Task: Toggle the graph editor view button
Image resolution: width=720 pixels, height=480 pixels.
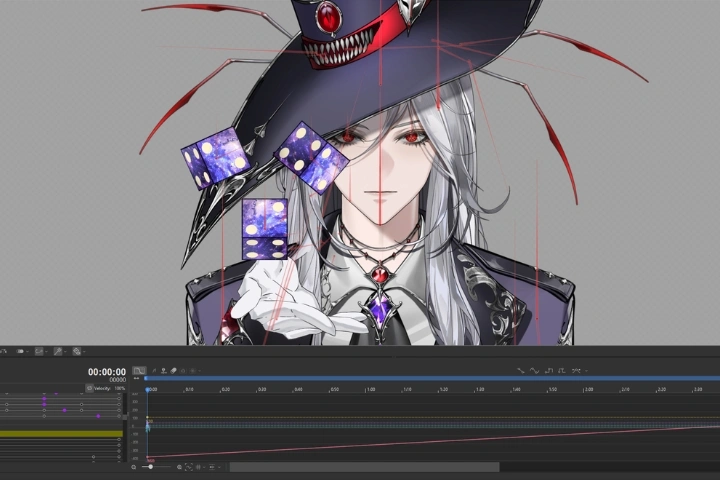Action: point(139,370)
